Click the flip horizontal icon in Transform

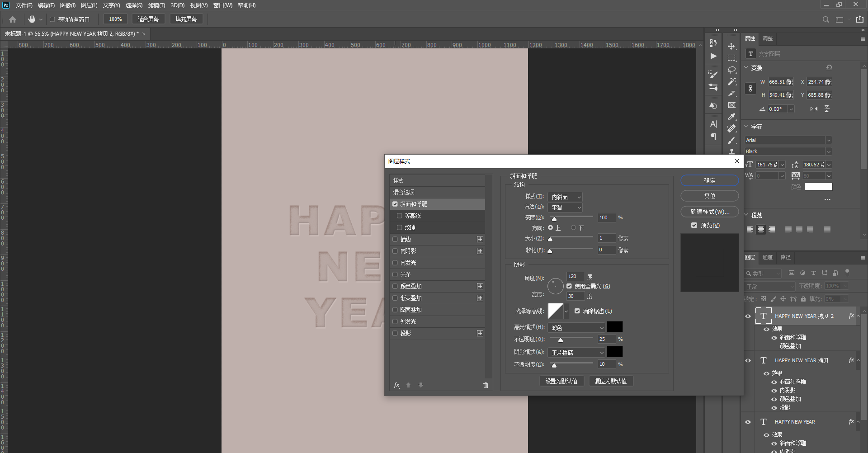click(x=814, y=109)
